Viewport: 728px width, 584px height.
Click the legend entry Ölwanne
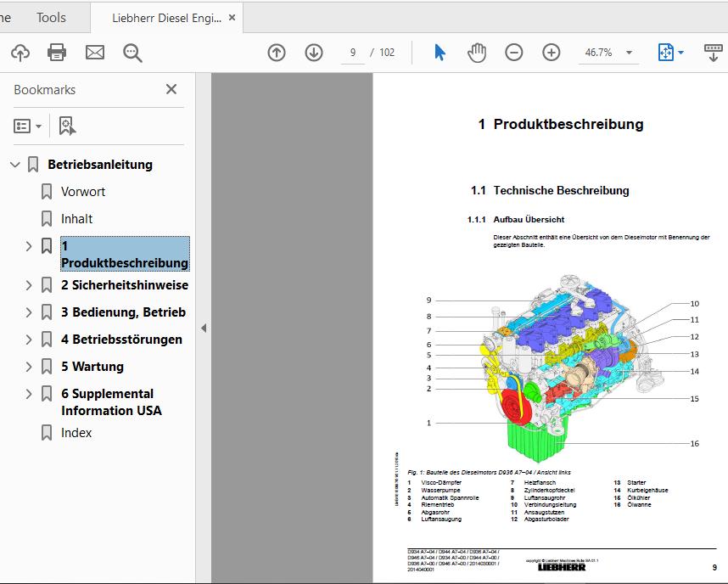(x=639, y=504)
